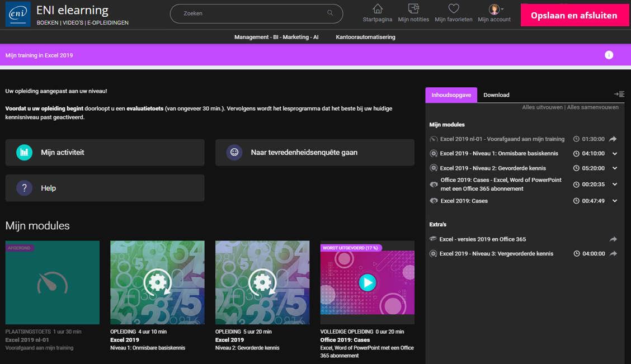Play the Office 2019: Cases video
The width and height of the screenshot is (631, 364).
tap(368, 282)
